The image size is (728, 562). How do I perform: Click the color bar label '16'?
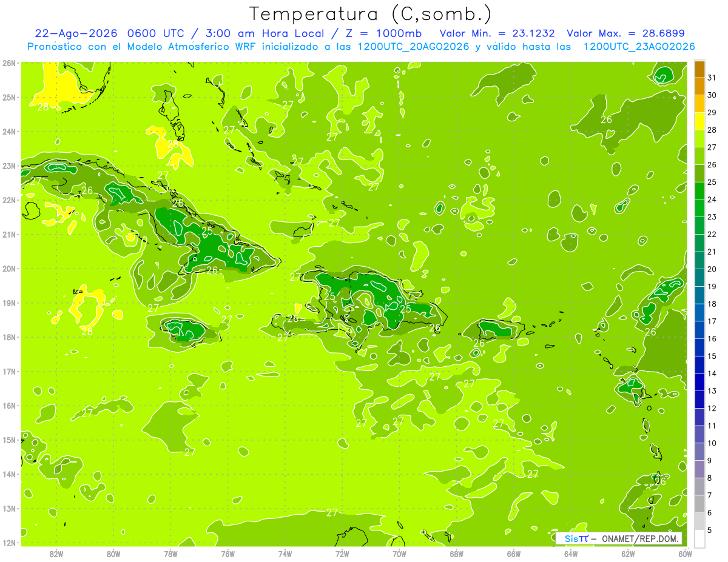tap(712, 339)
